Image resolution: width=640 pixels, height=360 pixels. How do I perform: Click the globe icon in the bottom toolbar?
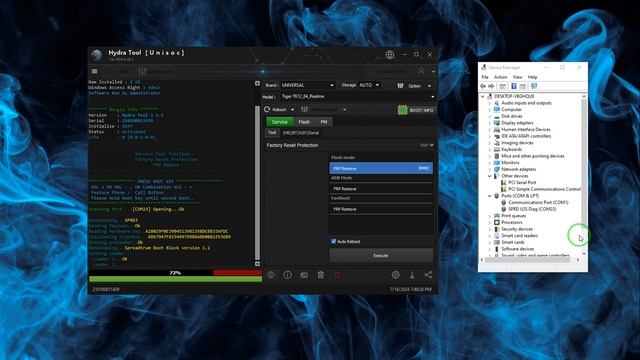click(x=271, y=275)
